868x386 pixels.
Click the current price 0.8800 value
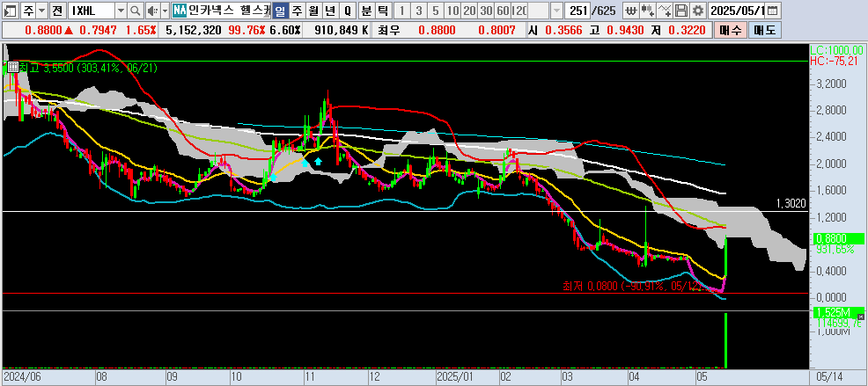click(45, 31)
